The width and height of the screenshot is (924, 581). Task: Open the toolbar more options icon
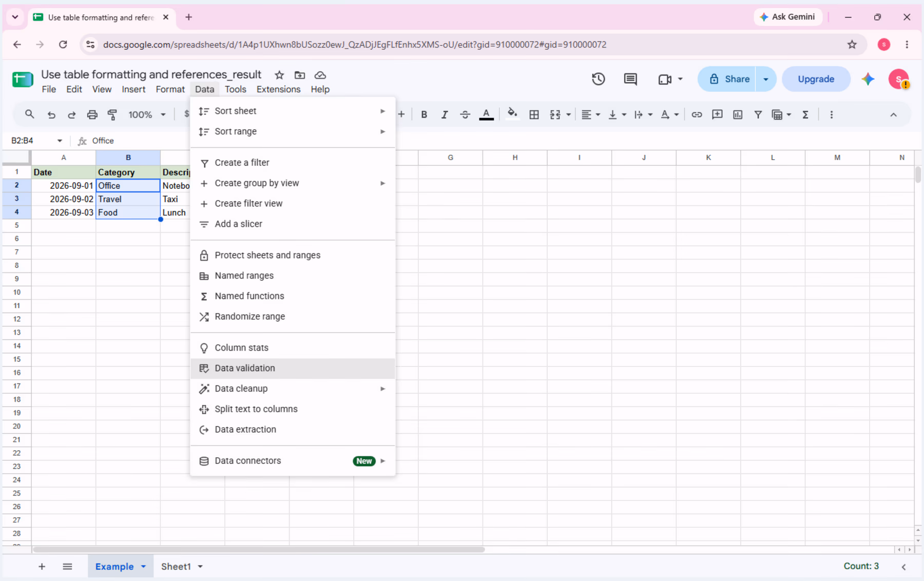(x=832, y=114)
